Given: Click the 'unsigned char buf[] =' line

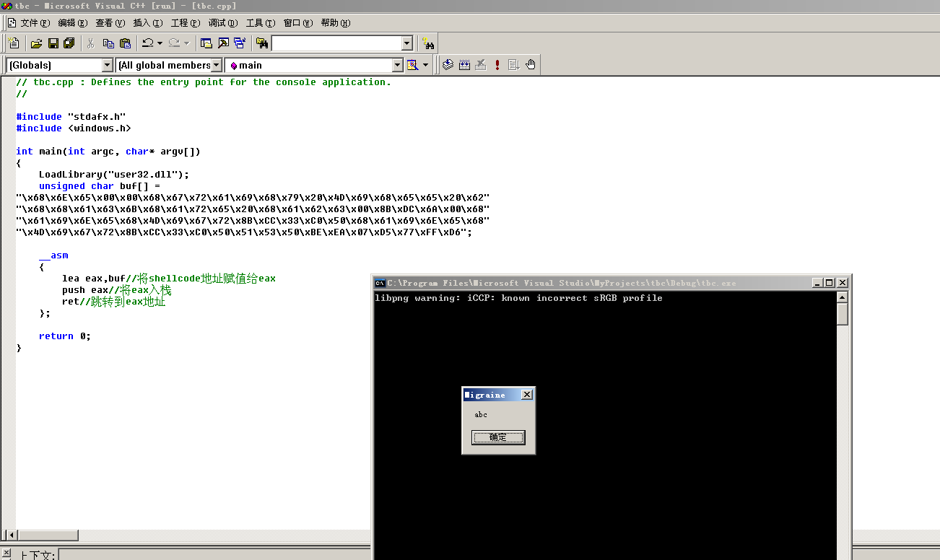Looking at the screenshot, I should coord(100,186).
